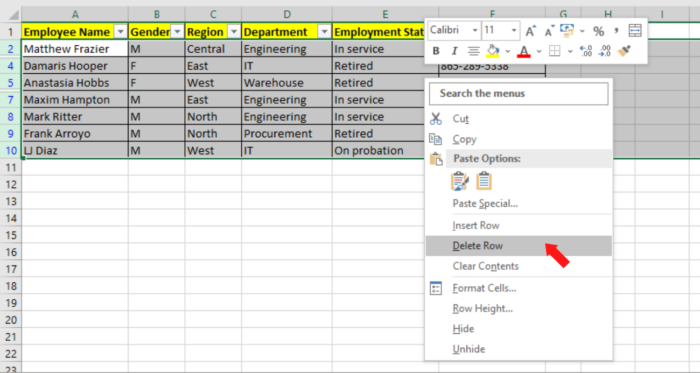Choose Hide from the context menu
Screen dimensions: 700x373
519,329
